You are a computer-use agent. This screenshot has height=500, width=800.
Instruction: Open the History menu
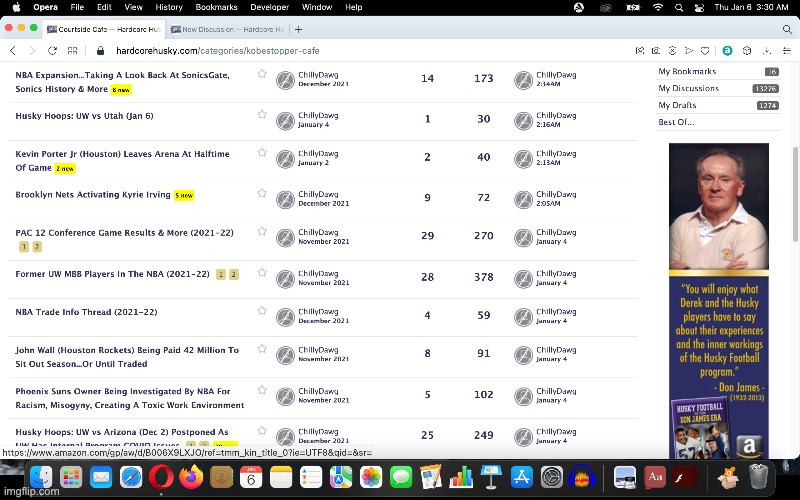coord(169,7)
